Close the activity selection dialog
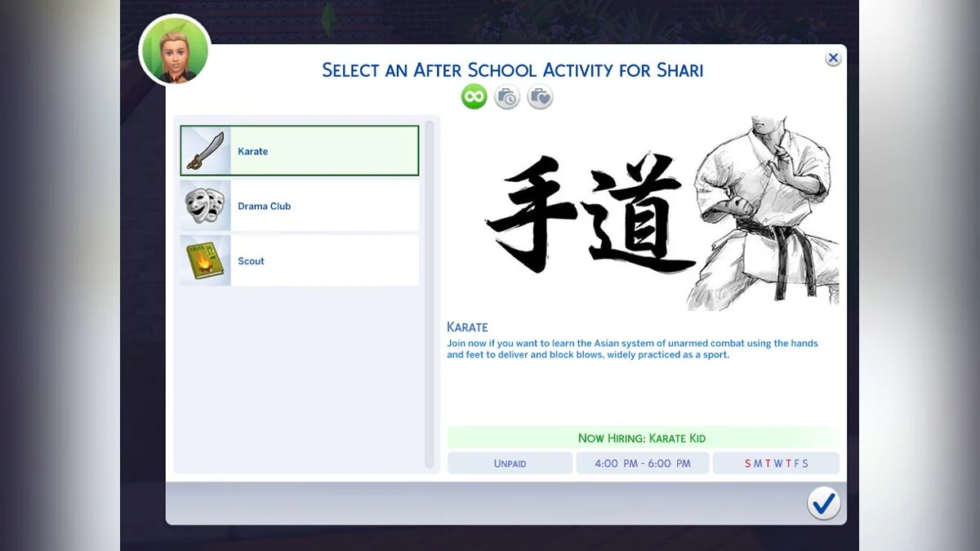980x551 pixels. [833, 58]
